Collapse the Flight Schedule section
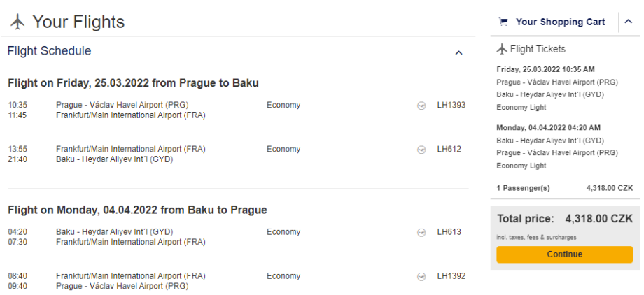This screenshot has width=644, height=295. [x=458, y=52]
